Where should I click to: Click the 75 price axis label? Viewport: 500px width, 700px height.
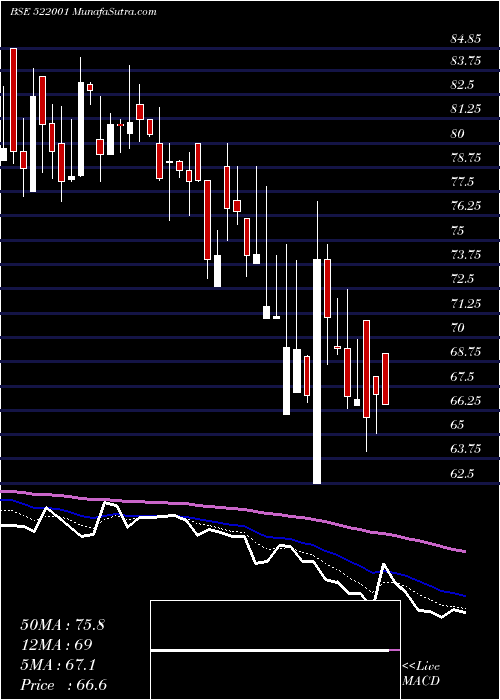[458, 230]
